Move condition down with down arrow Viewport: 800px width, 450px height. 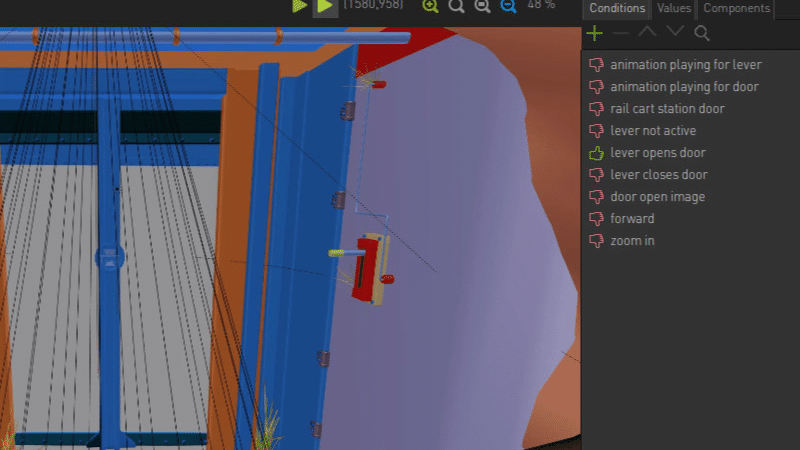[x=675, y=32]
